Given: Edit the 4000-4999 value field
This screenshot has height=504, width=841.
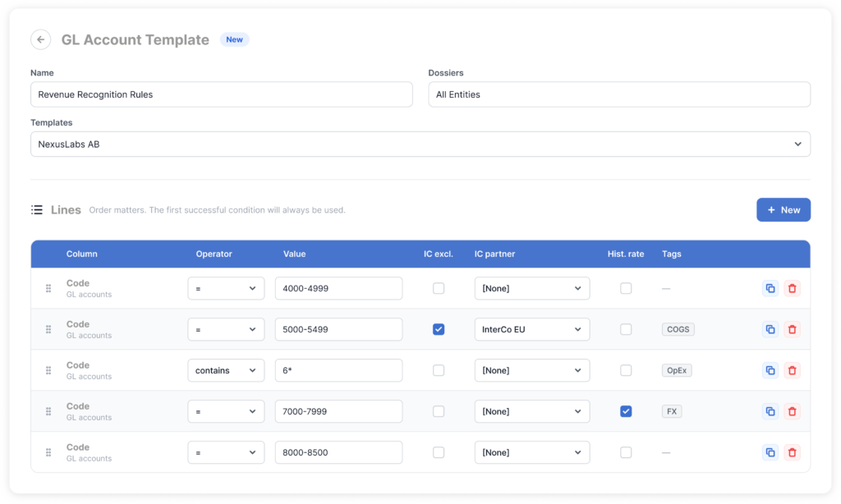Looking at the screenshot, I should click(338, 288).
